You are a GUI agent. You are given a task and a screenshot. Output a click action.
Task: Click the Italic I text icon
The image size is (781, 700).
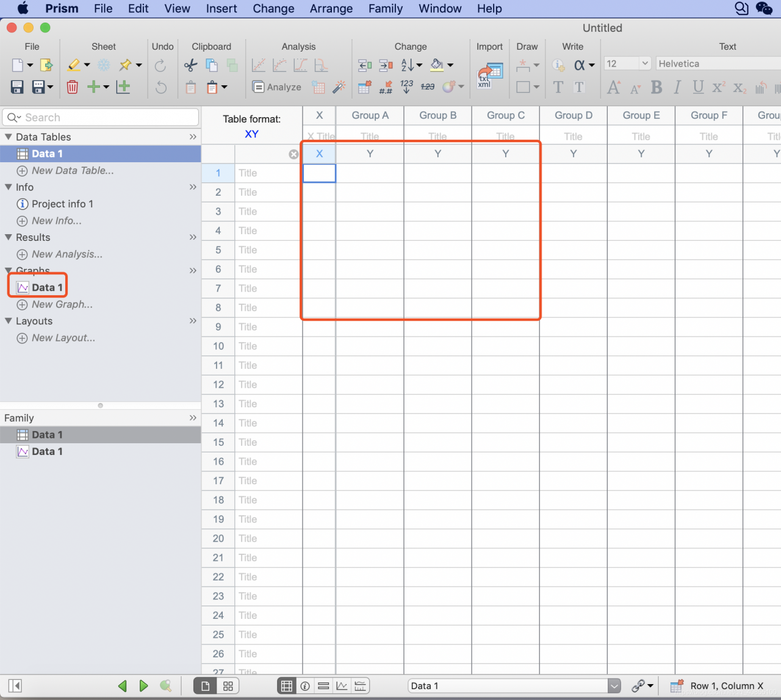coord(677,87)
